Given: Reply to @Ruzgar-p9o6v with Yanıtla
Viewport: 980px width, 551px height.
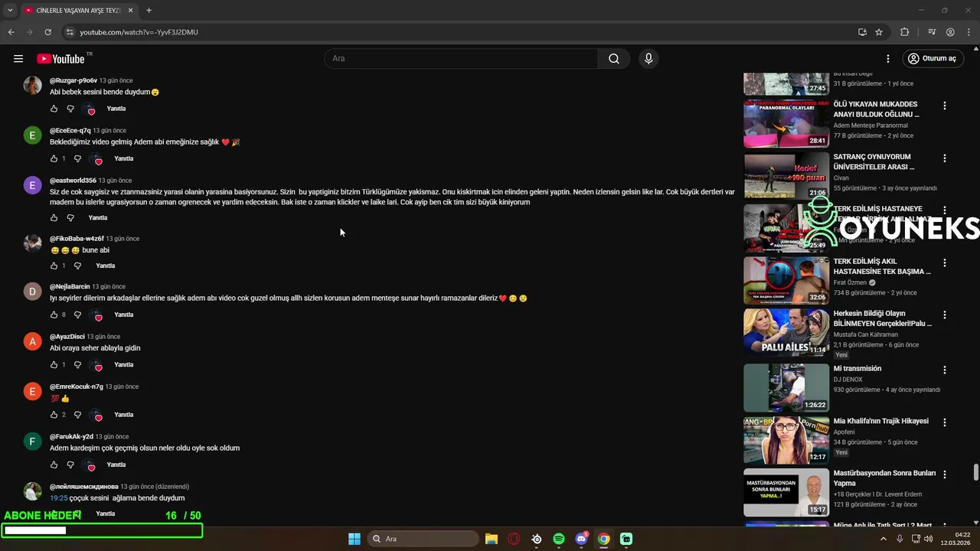Looking at the screenshot, I should pyautogui.click(x=116, y=109).
